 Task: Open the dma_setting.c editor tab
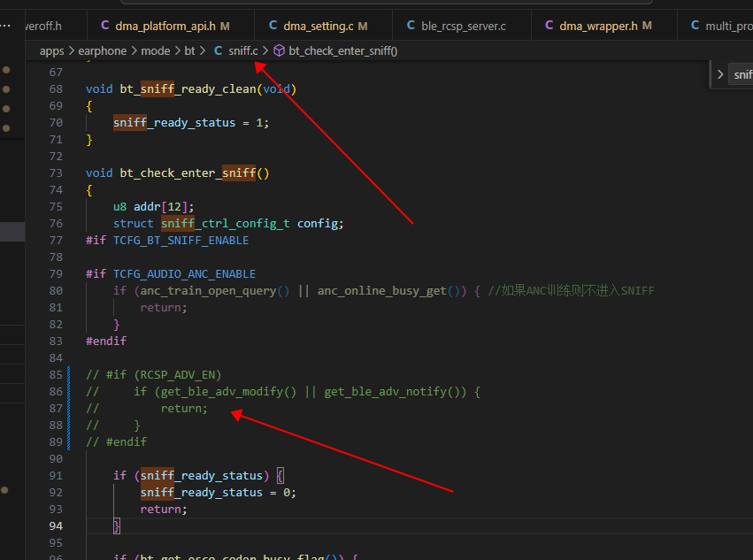(323, 26)
